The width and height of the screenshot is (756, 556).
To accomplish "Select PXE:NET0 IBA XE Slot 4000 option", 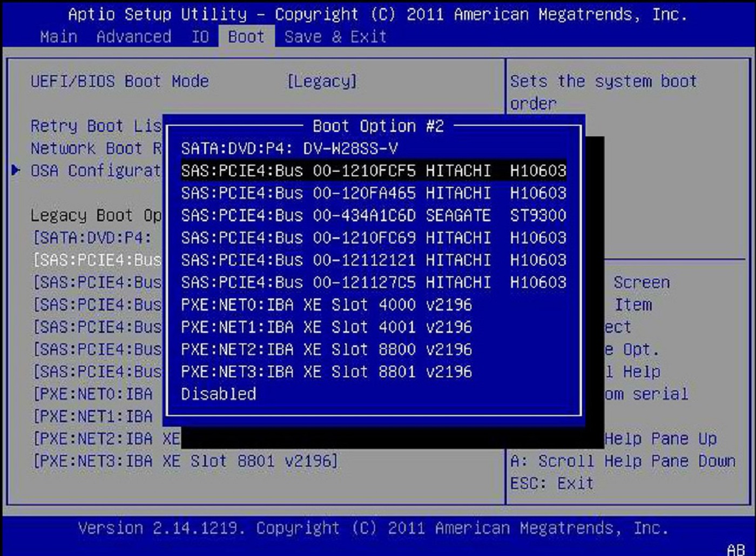I will [x=327, y=305].
